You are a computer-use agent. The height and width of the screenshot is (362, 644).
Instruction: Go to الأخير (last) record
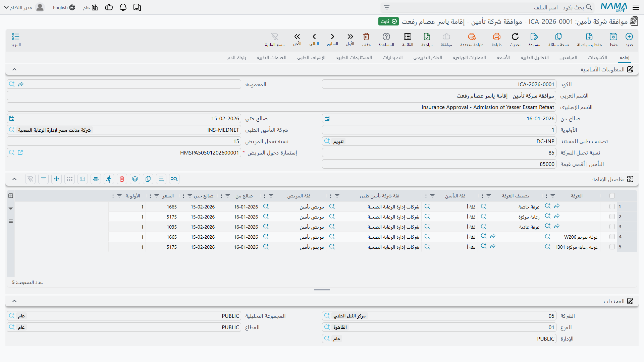coord(297,37)
